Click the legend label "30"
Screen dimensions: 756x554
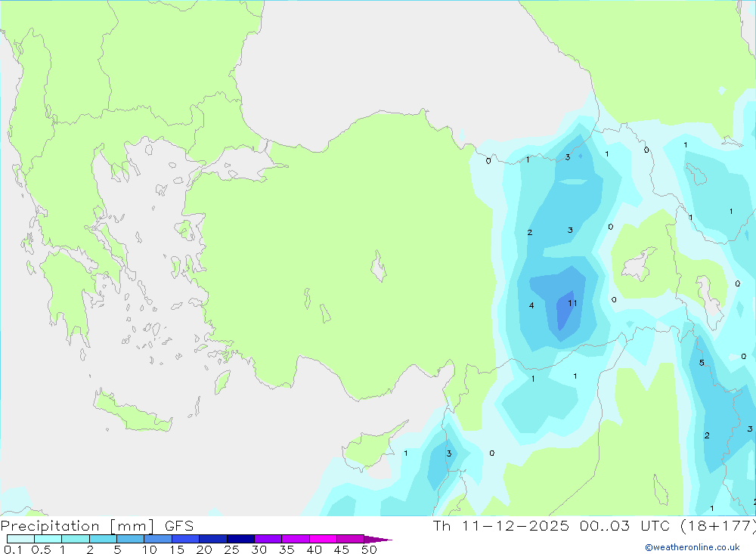click(x=259, y=549)
